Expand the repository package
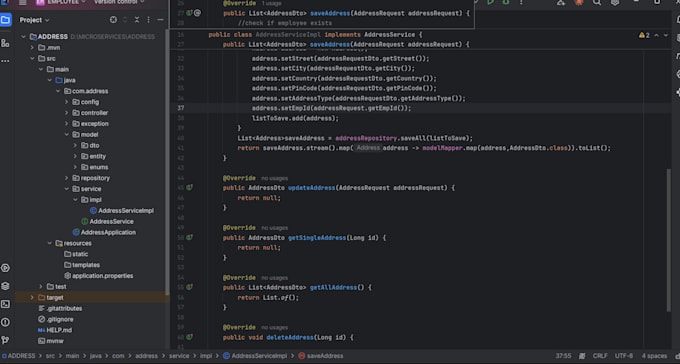 tap(67, 178)
